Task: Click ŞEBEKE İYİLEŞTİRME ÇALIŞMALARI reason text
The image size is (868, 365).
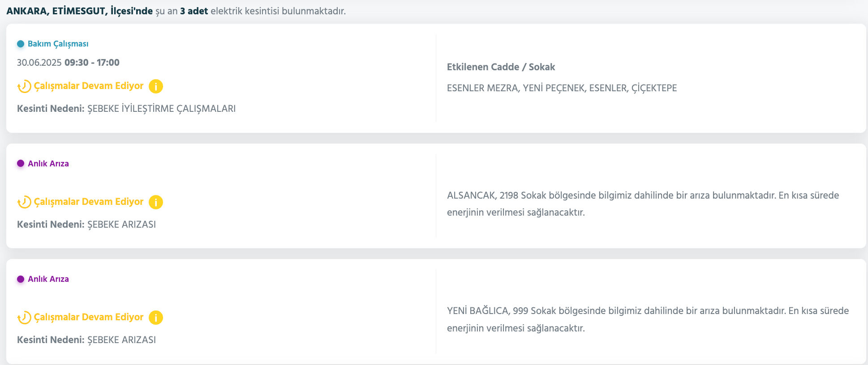Action: click(162, 108)
